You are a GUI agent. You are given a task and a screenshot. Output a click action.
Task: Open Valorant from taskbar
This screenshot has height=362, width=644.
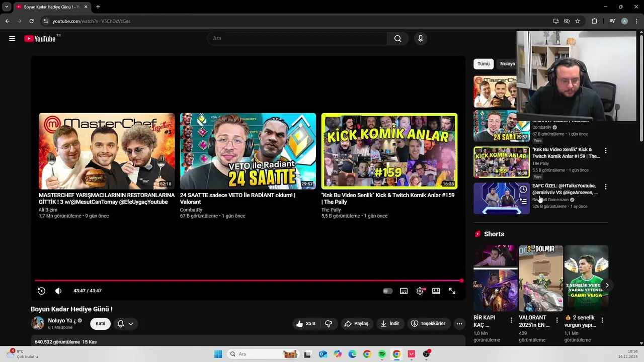point(411,354)
